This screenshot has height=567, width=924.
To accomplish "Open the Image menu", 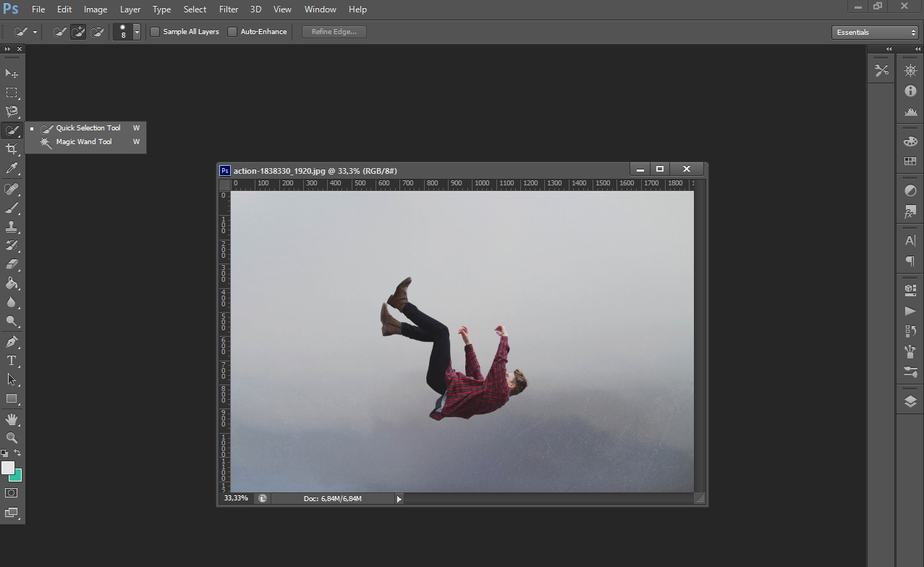I will point(96,9).
